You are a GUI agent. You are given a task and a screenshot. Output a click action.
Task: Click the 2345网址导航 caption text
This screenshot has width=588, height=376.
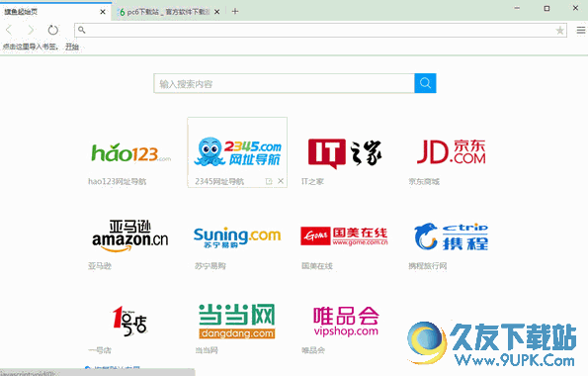coord(219,182)
